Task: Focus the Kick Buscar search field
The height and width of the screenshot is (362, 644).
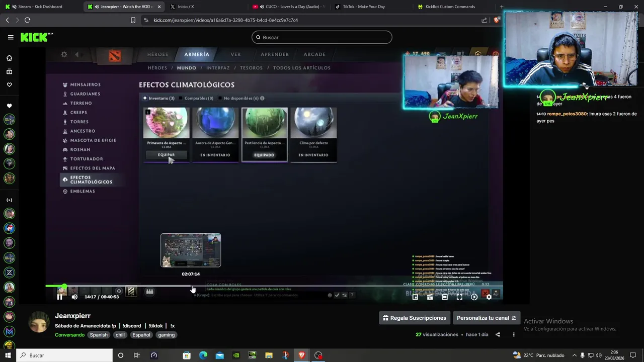Action: [x=322, y=37]
